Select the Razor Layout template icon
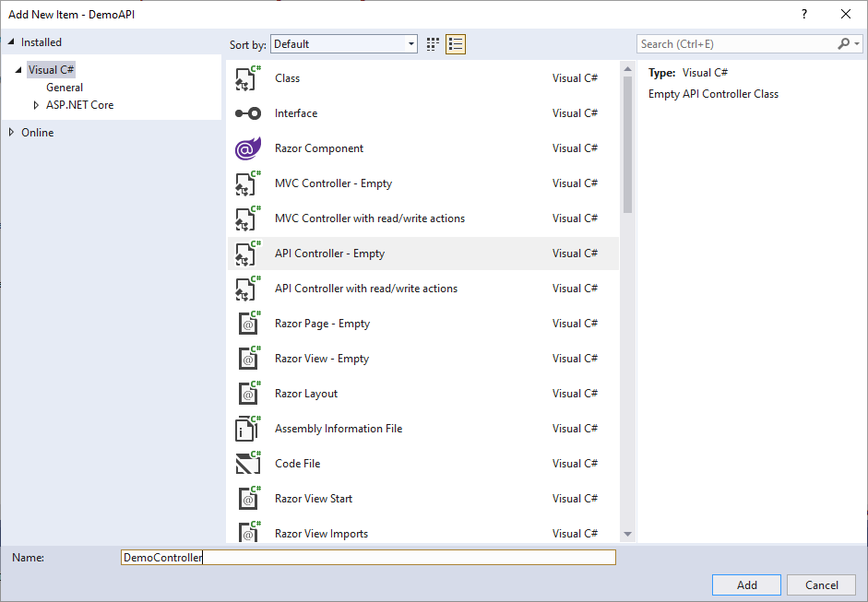The height and width of the screenshot is (602, 868). pos(247,394)
